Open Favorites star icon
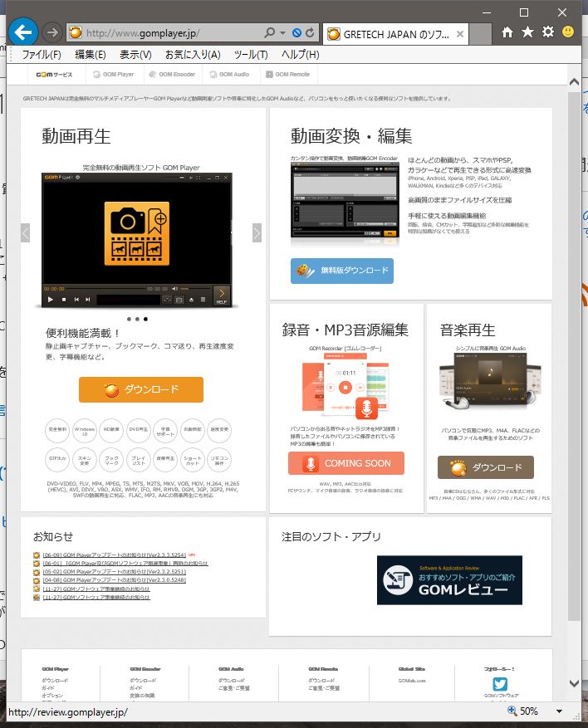The height and width of the screenshot is (728, 588). [527, 32]
